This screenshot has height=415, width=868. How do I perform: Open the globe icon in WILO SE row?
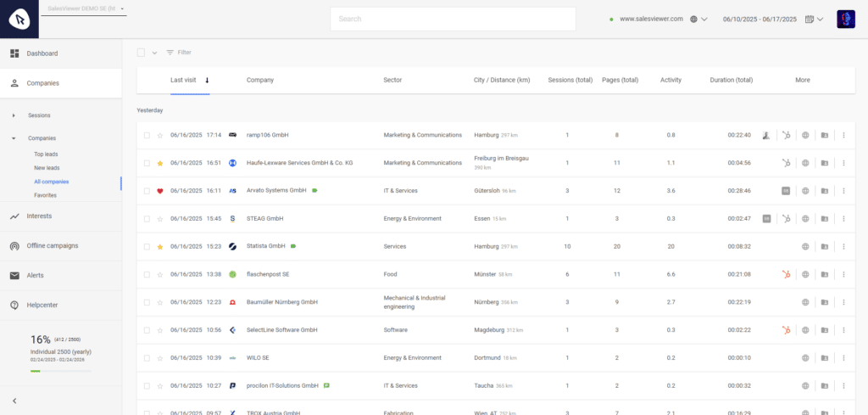coord(805,358)
